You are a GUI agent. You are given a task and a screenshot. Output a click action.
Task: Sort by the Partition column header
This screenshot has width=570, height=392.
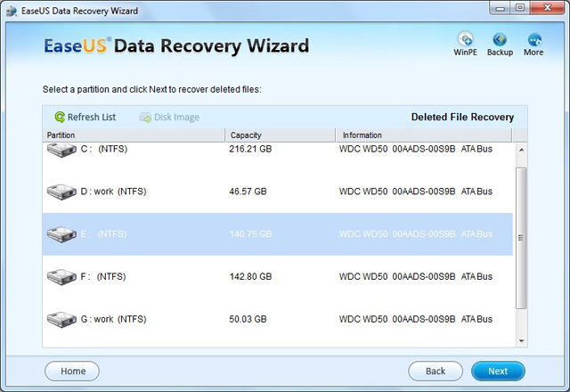(x=134, y=135)
